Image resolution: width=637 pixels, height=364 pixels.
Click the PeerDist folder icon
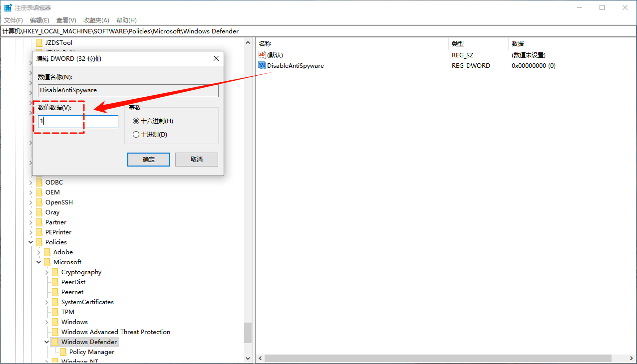pos(55,282)
